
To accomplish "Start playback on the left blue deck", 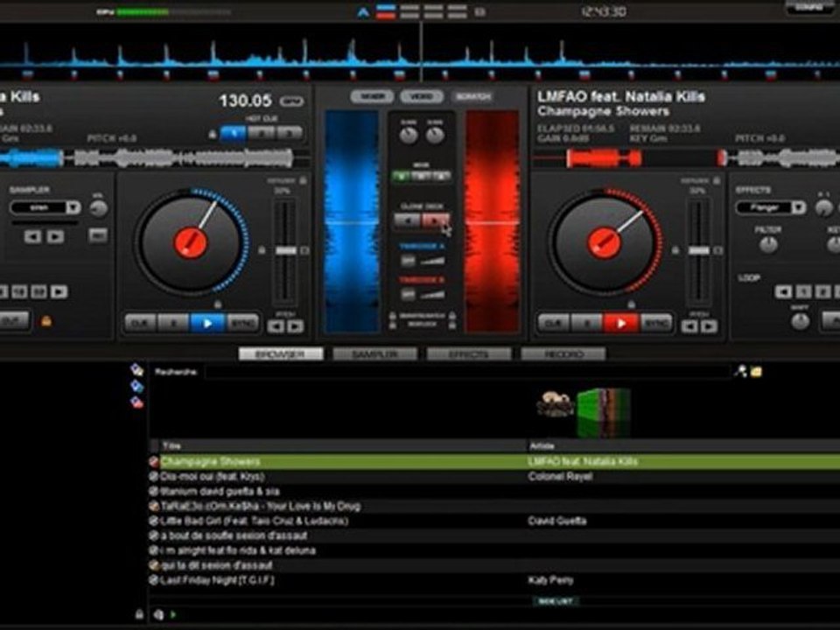I will coord(207,323).
